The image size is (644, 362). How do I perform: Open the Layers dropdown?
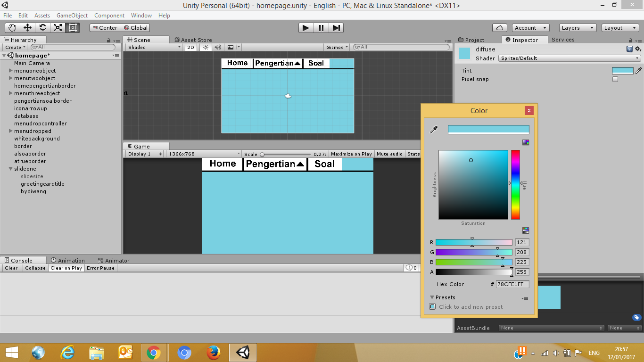[578, 28]
